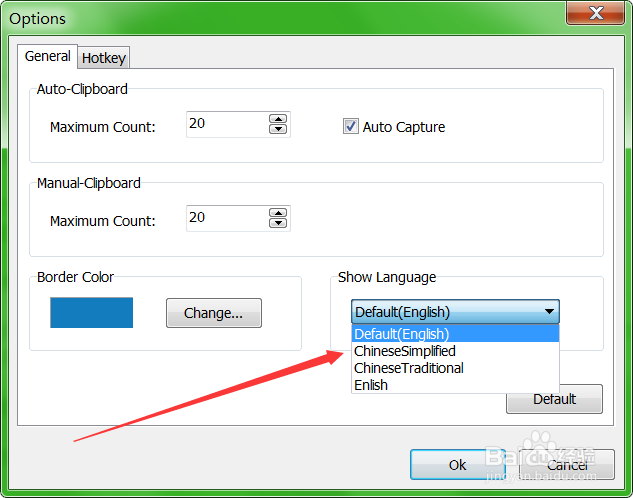The width and height of the screenshot is (633, 498).
Task: Click the Change... border color button
Action: tap(214, 313)
